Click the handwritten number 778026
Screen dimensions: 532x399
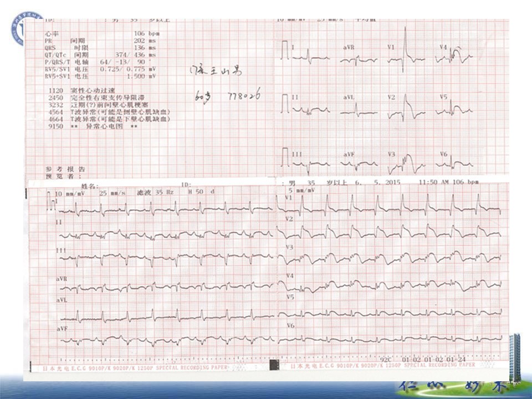(x=244, y=95)
